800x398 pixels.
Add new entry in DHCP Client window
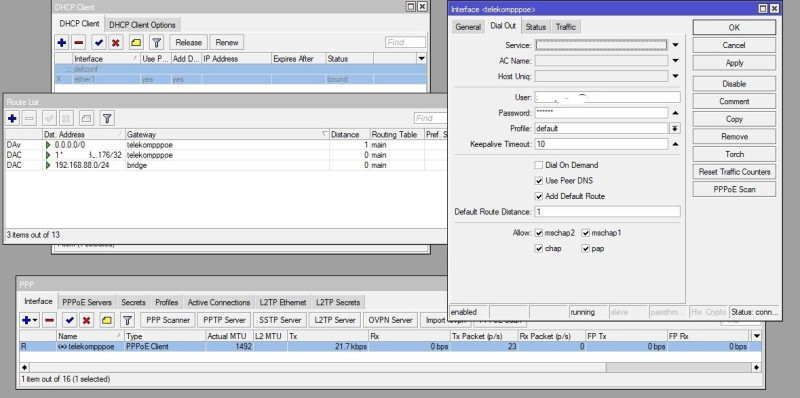(x=62, y=43)
